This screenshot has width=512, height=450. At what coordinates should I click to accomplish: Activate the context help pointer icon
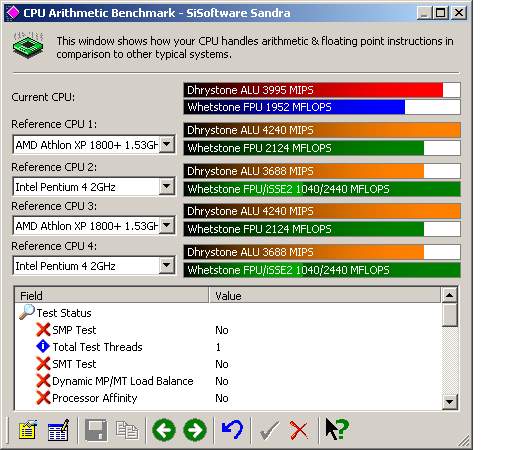pos(337,429)
